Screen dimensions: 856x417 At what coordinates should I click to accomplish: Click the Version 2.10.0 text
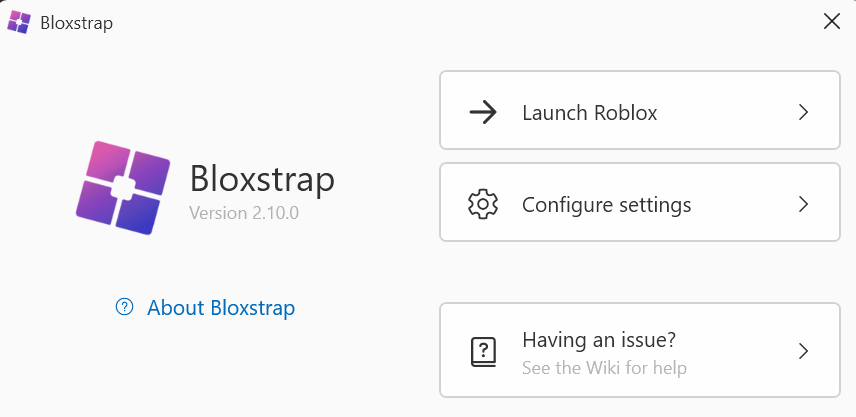(244, 212)
